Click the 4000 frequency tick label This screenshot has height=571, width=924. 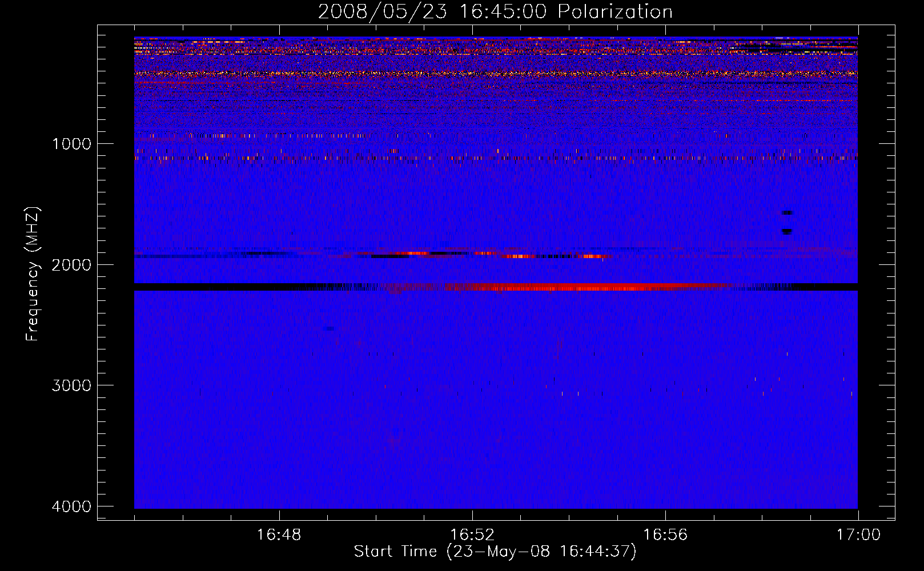pos(71,506)
